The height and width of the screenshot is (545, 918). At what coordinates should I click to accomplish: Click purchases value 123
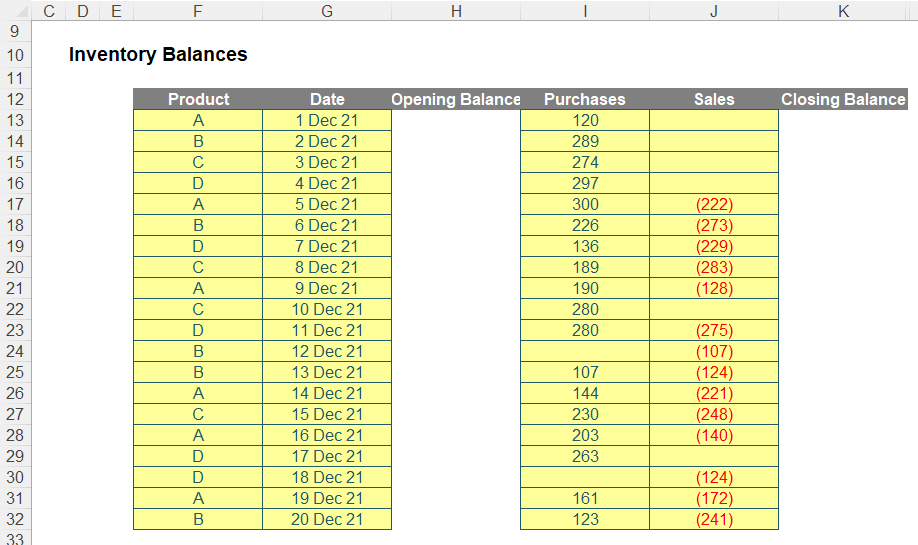pyautogui.click(x=585, y=519)
